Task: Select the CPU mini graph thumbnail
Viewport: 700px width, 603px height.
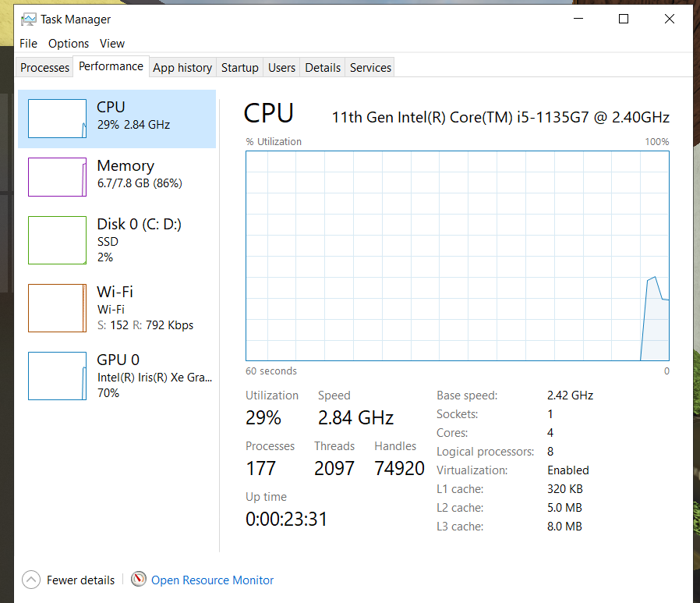Action: click(57, 119)
